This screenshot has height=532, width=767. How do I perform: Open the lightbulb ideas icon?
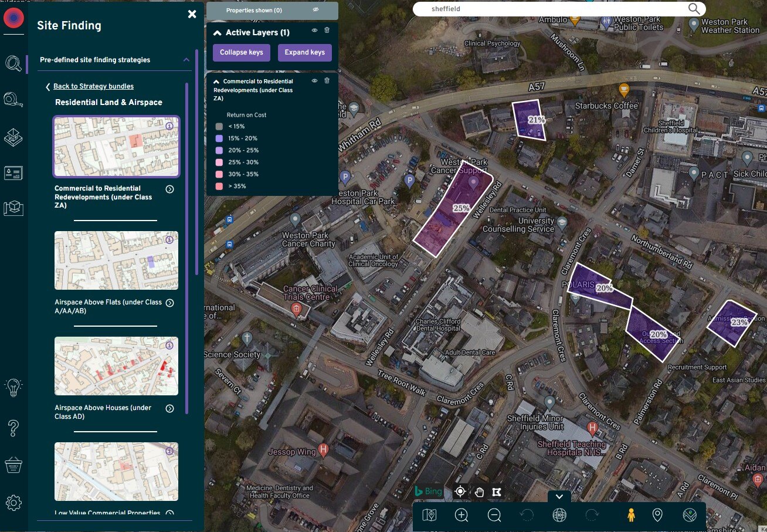pyautogui.click(x=13, y=387)
